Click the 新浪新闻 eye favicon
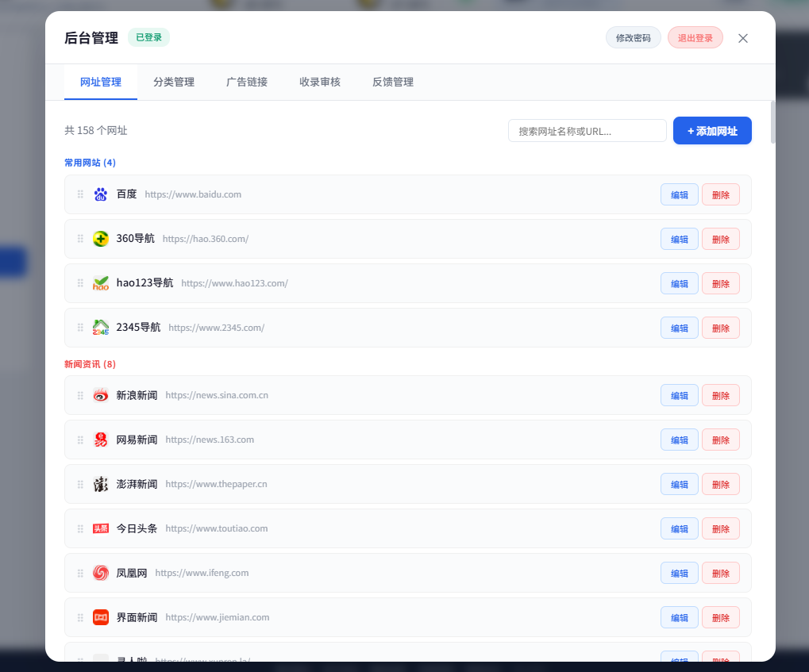Viewport: 809px width, 672px height. [101, 396]
